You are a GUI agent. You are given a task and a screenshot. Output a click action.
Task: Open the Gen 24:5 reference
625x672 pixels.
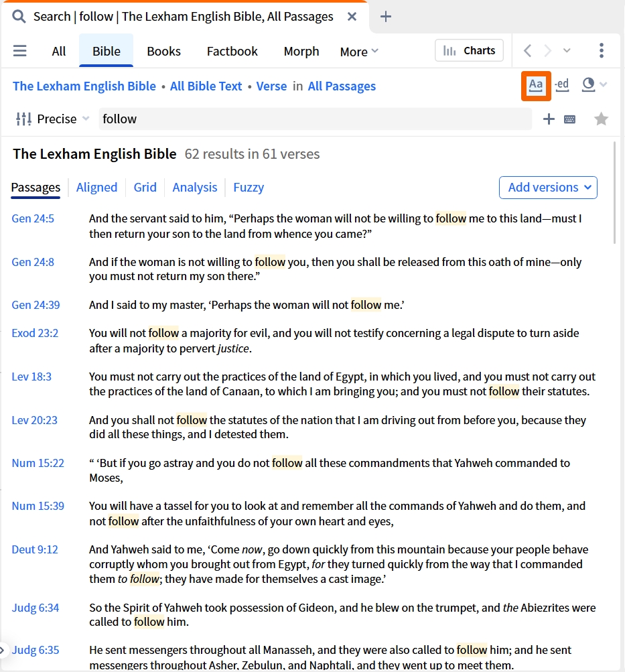coord(33,218)
